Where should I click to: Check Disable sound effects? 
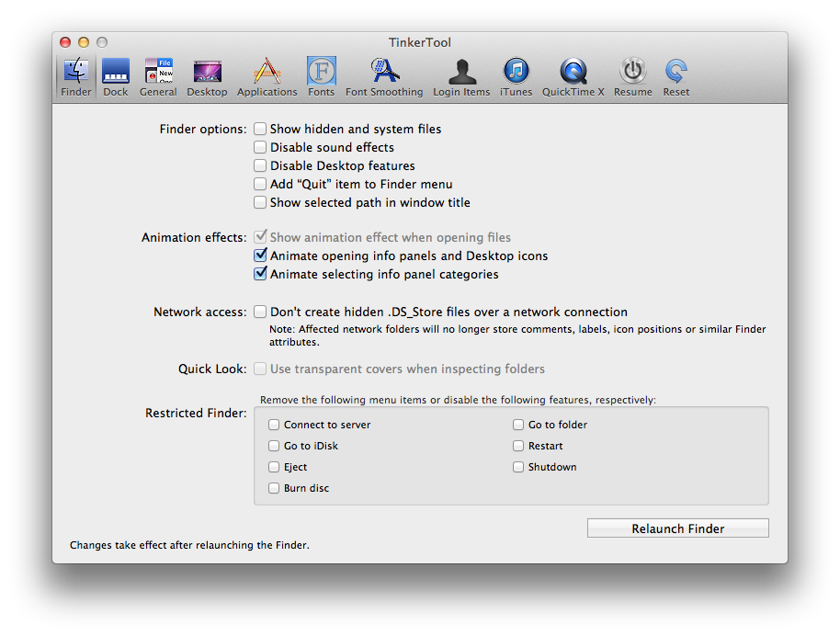pyautogui.click(x=260, y=147)
